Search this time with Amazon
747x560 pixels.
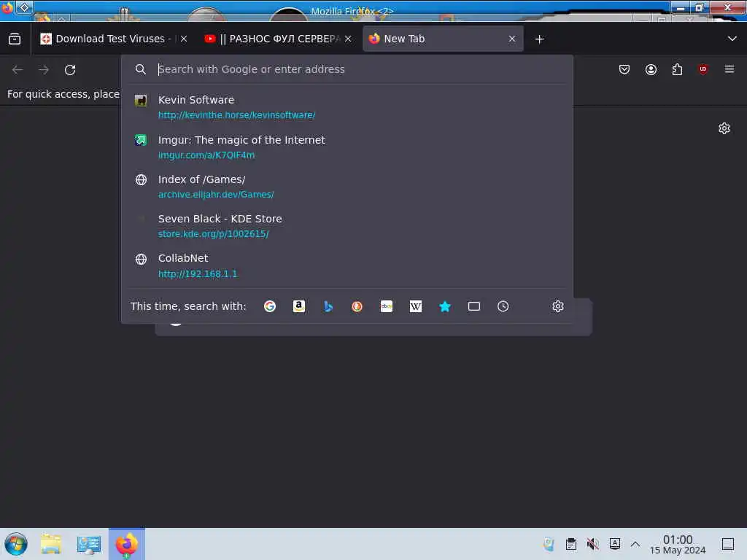coord(298,306)
